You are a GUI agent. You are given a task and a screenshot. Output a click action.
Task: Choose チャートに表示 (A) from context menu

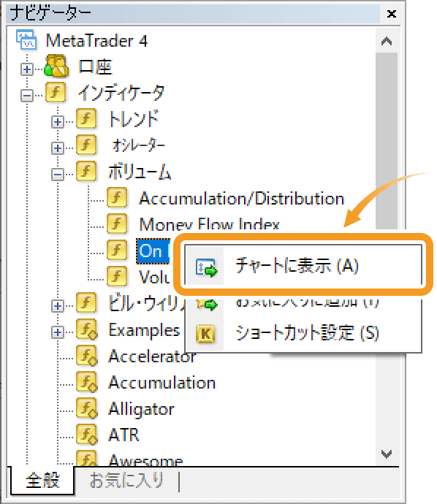(x=303, y=265)
